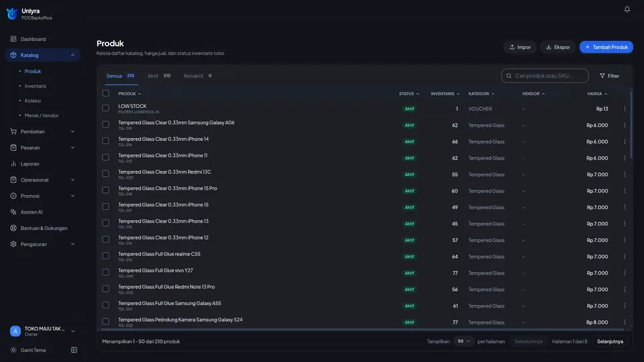Sort by KATEGORI column header
The height and width of the screenshot is (362, 644).
(x=482, y=94)
